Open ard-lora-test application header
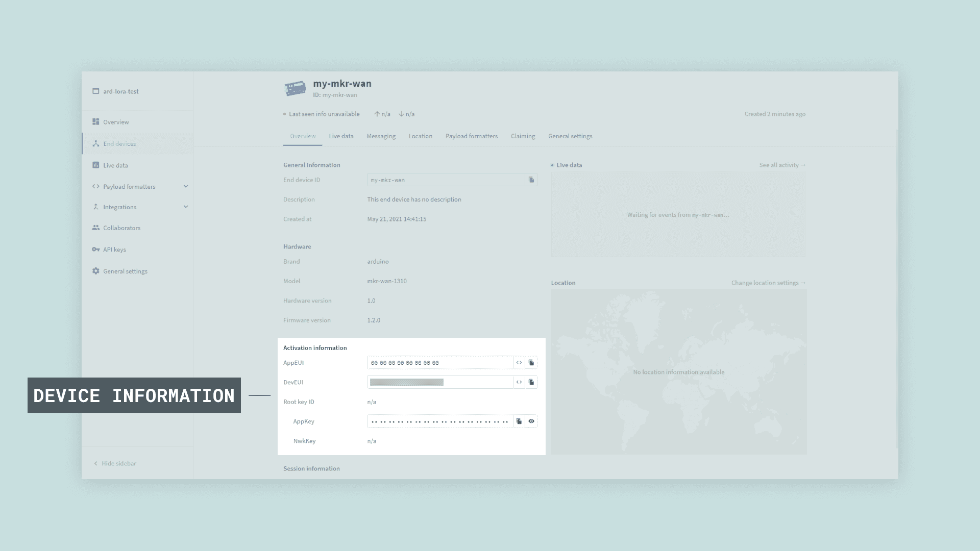980x551 pixels. [x=120, y=92]
